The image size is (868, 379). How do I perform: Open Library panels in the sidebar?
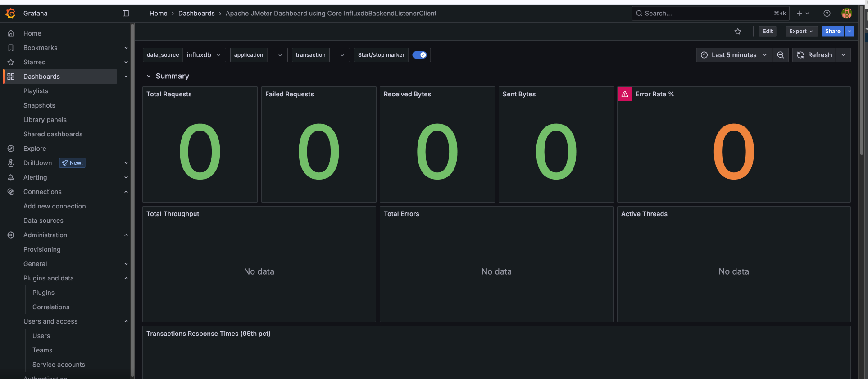click(45, 120)
